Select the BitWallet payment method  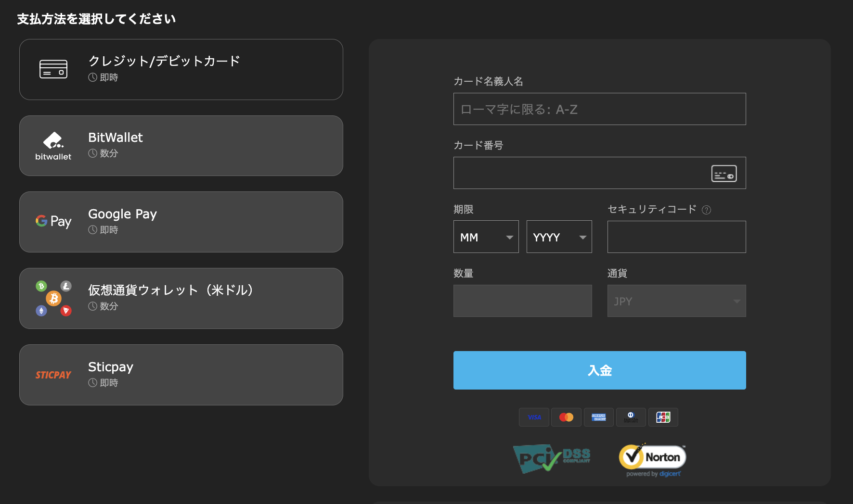[x=181, y=146]
